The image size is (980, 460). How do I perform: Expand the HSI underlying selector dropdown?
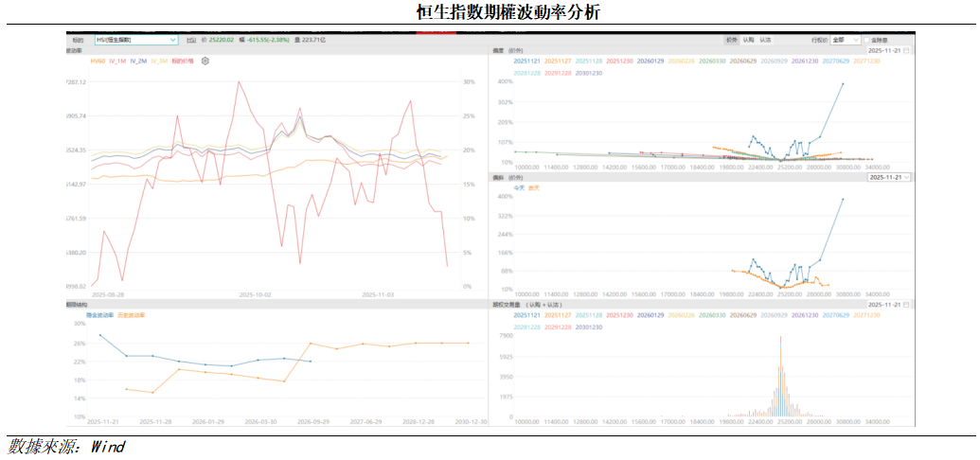coord(172,41)
